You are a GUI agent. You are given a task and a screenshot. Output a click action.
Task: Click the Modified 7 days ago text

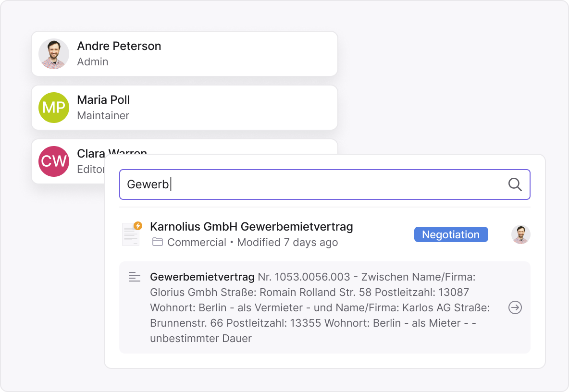[287, 243]
